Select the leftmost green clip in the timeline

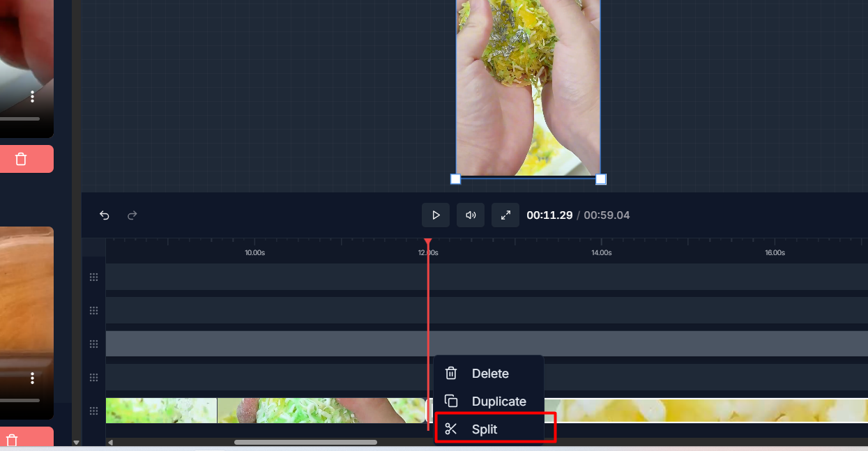tap(162, 411)
